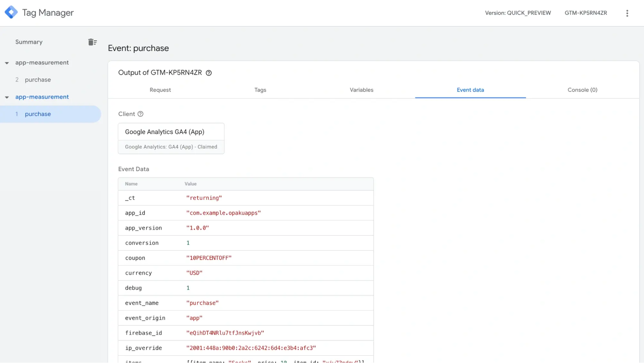Select the Event data tab
The width and height of the screenshot is (644, 363).
[x=470, y=90]
